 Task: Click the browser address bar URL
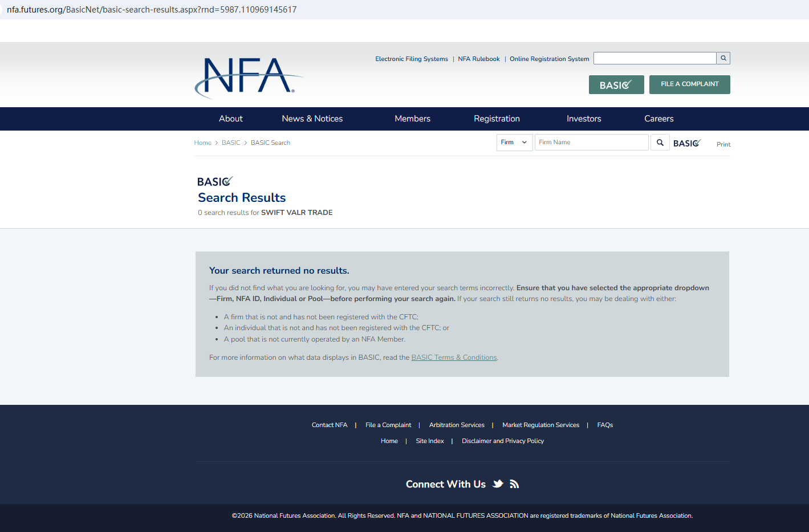[x=152, y=10]
